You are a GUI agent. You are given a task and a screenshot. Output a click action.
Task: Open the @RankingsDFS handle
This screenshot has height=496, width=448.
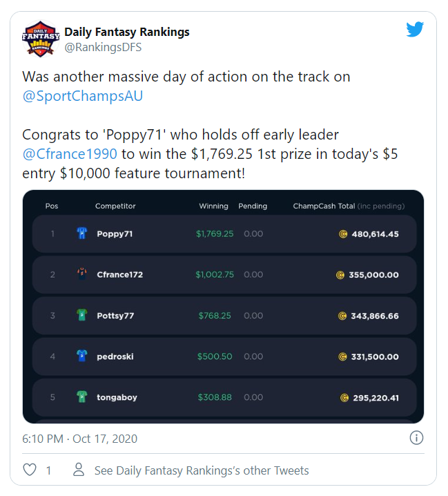point(103,47)
